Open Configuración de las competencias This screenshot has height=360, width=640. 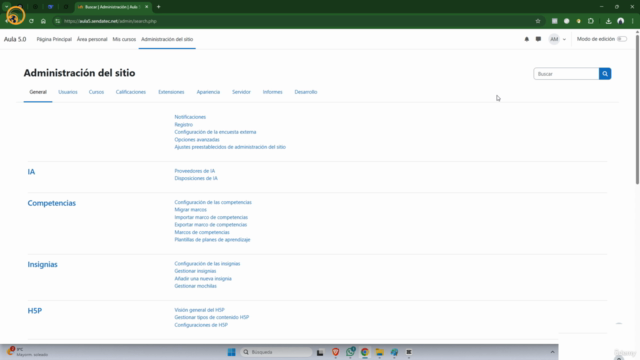point(213,202)
